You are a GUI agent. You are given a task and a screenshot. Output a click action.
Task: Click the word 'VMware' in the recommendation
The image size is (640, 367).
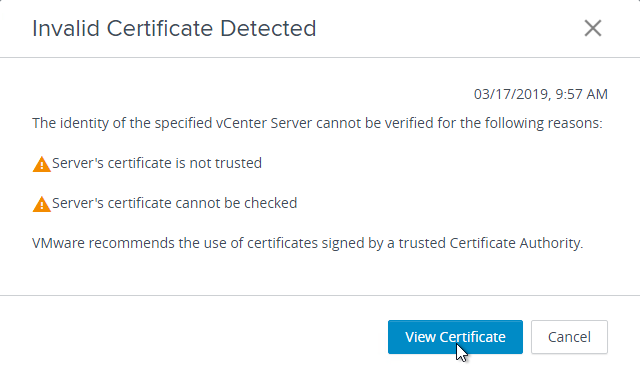pos(58,243)
